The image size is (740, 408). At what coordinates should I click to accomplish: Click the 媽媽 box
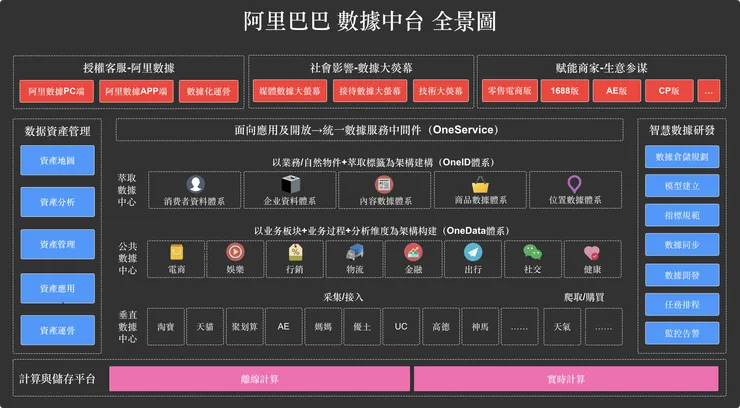point(323,326)
